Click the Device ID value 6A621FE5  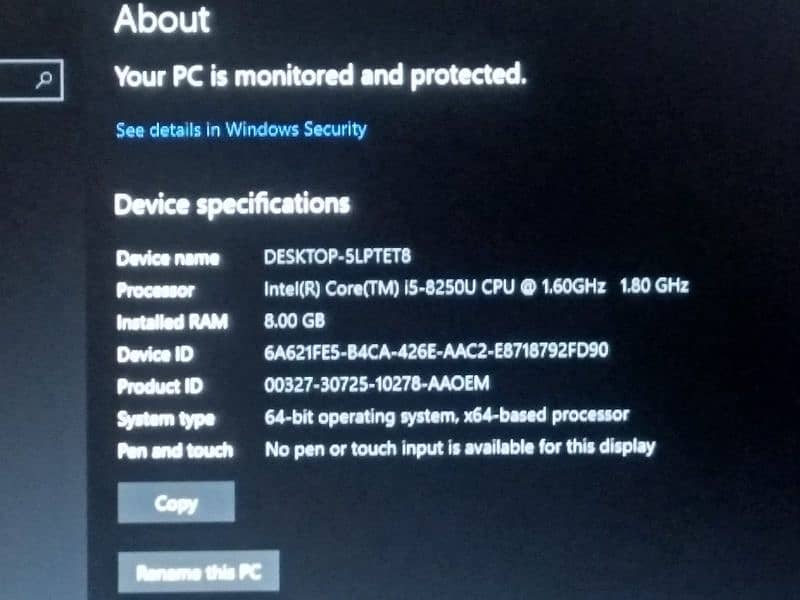436,352
